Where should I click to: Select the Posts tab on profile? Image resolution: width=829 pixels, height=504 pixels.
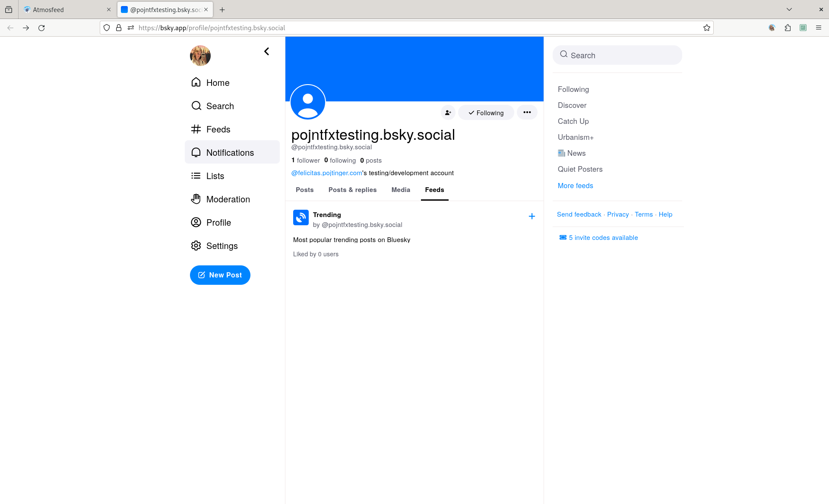click(304, 189)
